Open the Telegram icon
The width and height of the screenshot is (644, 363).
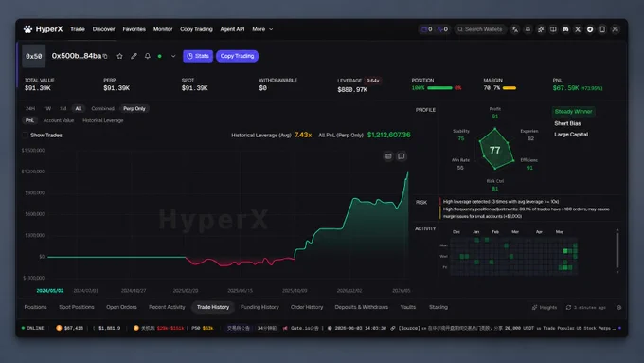[x=590, y=29]
